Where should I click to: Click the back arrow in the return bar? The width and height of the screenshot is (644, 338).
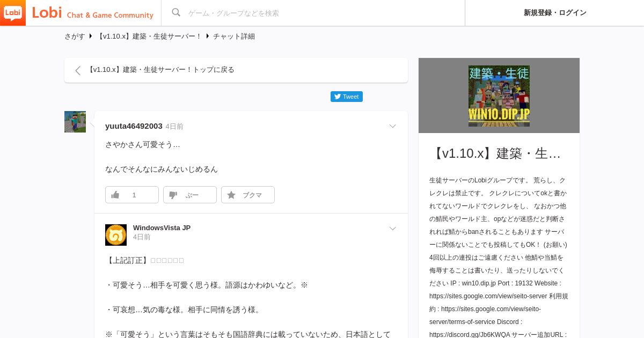pos(78,70)
